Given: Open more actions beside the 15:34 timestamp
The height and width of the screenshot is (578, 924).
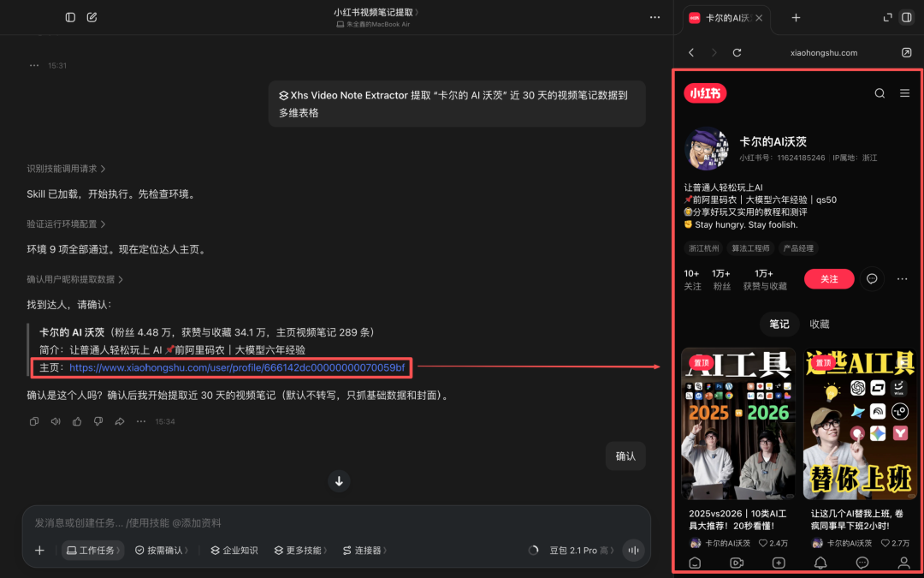Looking at the screenshot, I should coord(141,421).
